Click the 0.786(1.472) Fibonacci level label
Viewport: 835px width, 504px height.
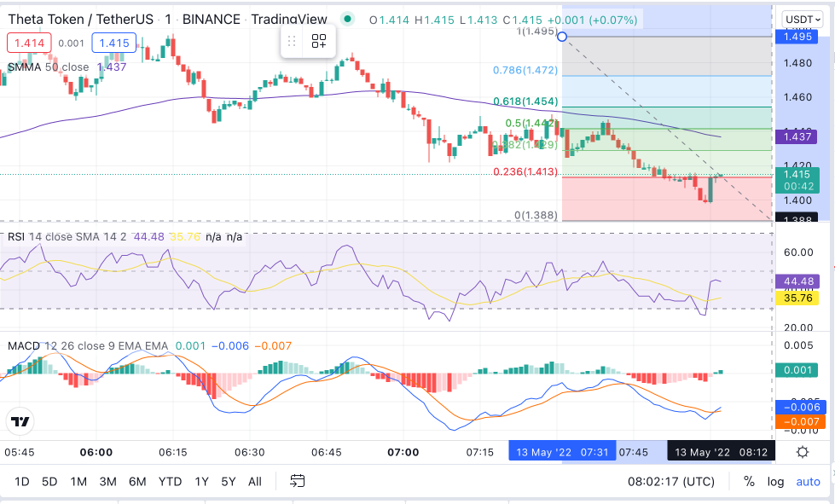point(525,70)
